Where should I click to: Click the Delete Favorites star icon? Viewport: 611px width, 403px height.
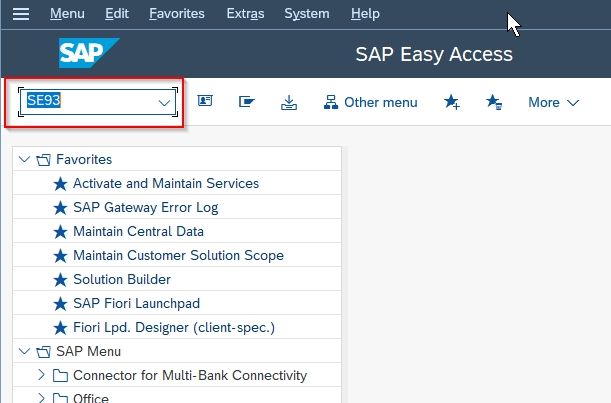(494, 102)
